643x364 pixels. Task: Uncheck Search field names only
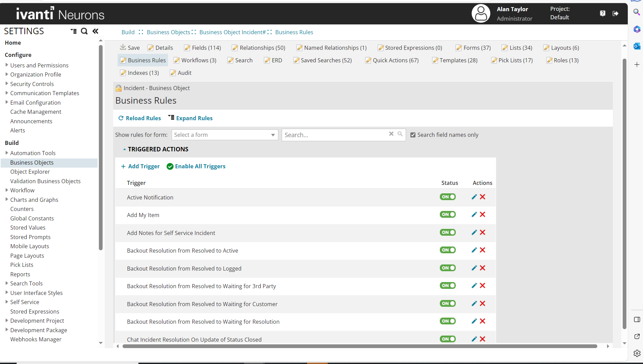413,135
